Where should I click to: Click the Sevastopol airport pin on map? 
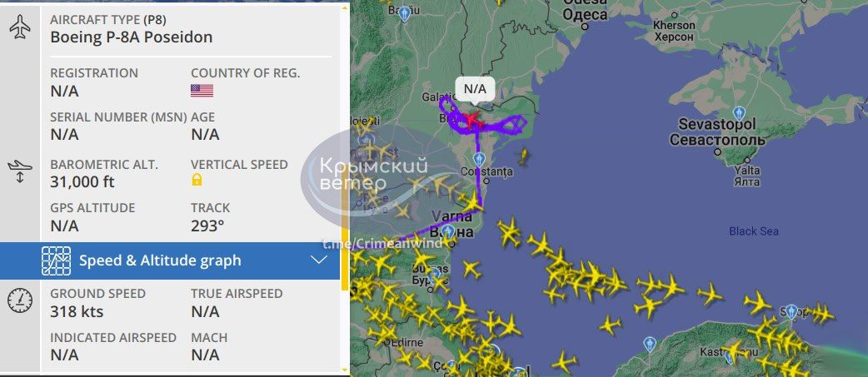738,114
